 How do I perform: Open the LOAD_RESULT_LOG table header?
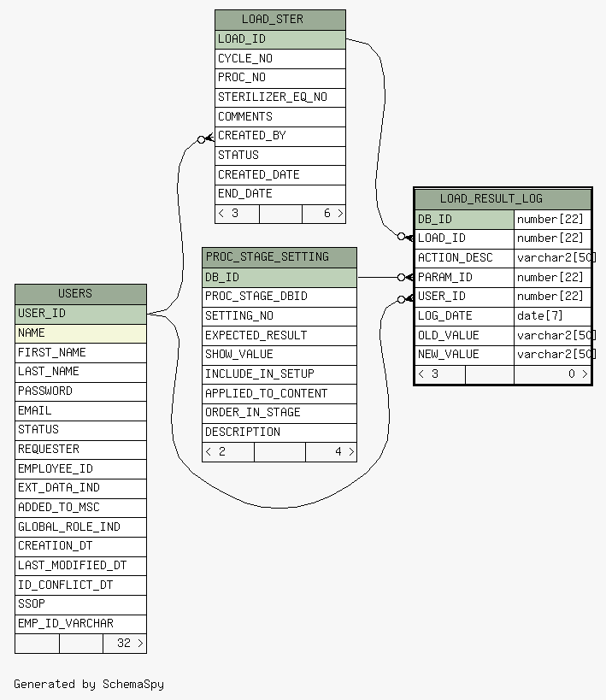pos(503,199)
